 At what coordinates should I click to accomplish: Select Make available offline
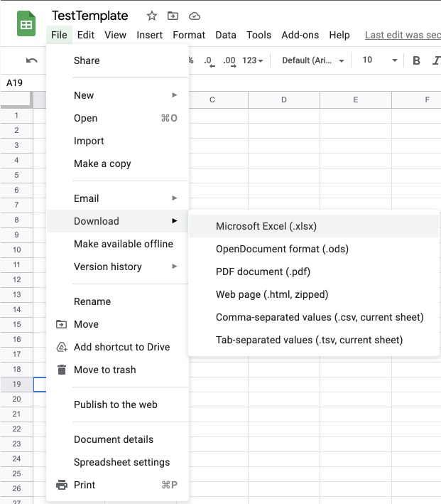tap(118, 244)
